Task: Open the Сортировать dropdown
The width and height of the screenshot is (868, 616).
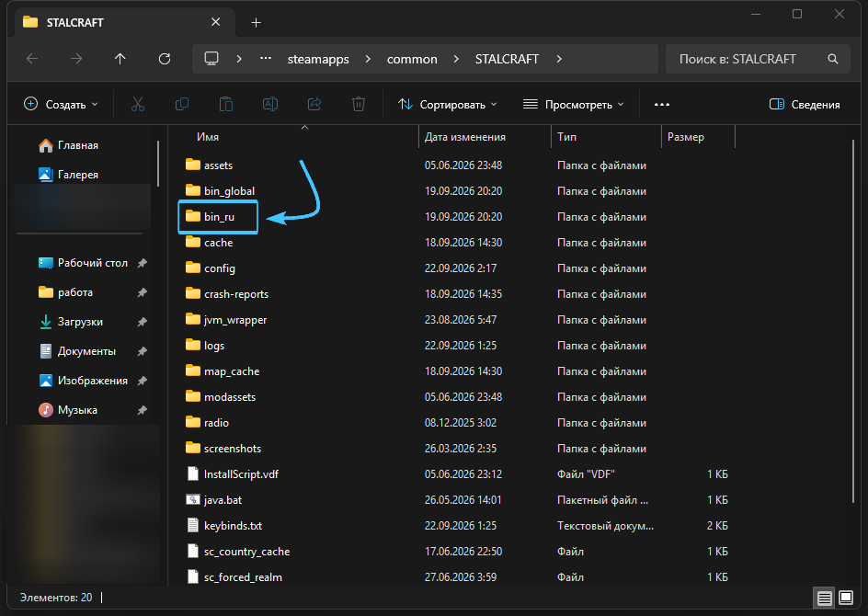Action: (447, 104)
